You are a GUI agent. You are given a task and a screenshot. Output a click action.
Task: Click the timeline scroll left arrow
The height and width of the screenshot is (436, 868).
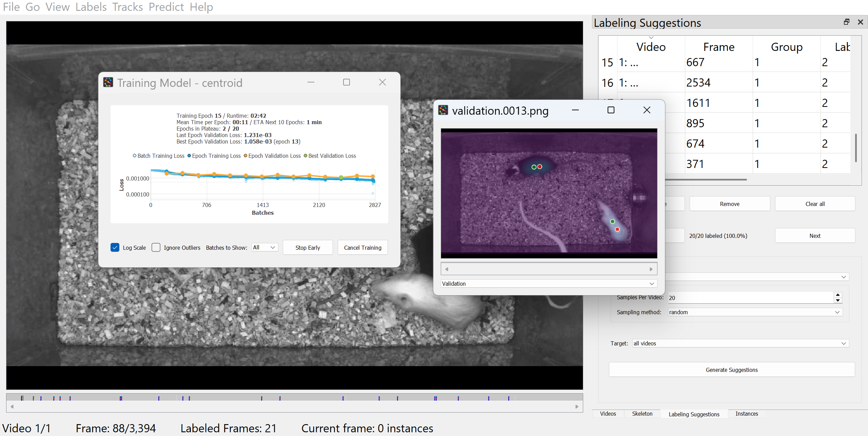pos(12,406)
